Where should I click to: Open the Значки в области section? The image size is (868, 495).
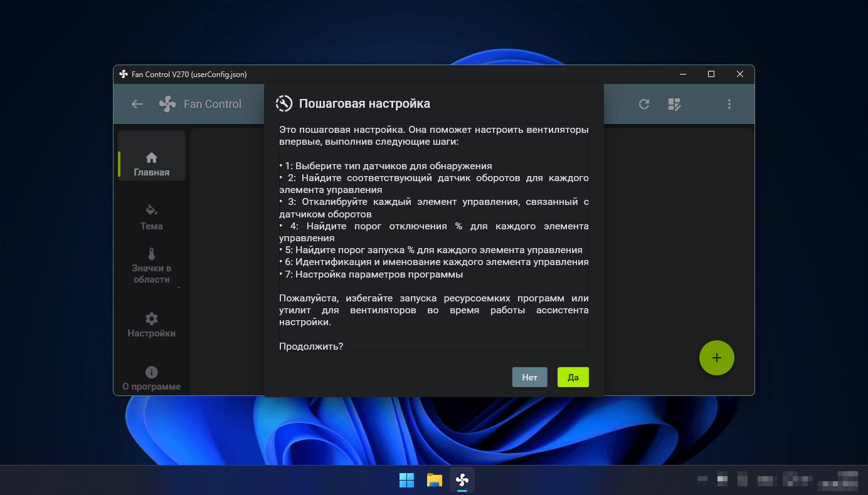pyautogui.click(x=152, y=266)
